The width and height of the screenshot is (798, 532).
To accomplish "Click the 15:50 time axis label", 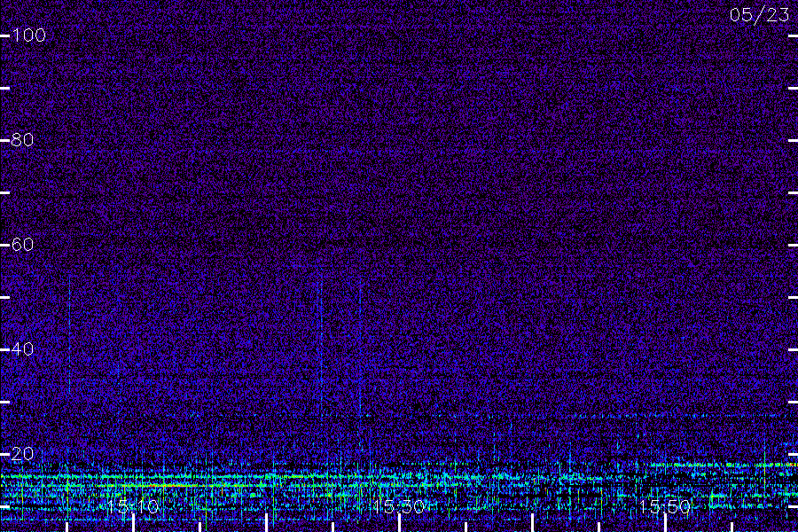I will tap(665, 506).
